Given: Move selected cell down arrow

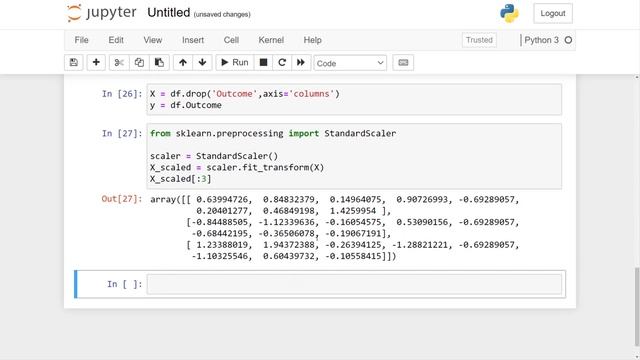Looking at the screenshot, I should 202,62.
